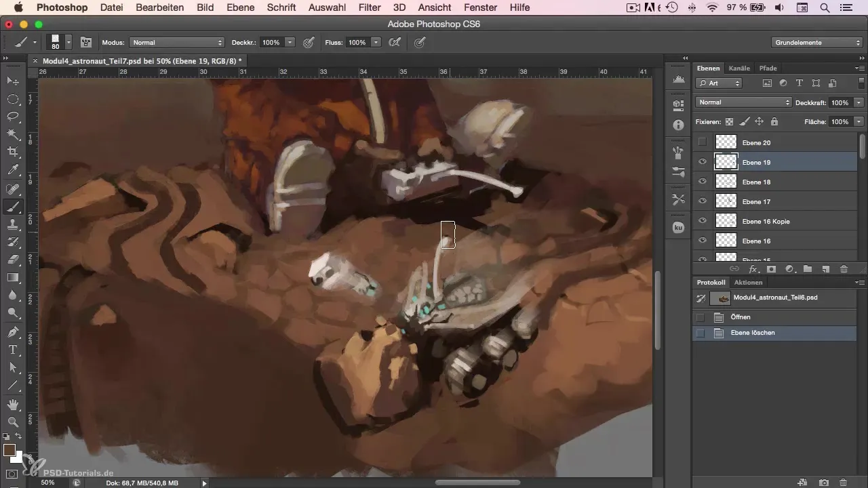Viewport: 868px width, 488px height.
Task: Select the Healing Brush tool
Action: [x=13, y=189]
